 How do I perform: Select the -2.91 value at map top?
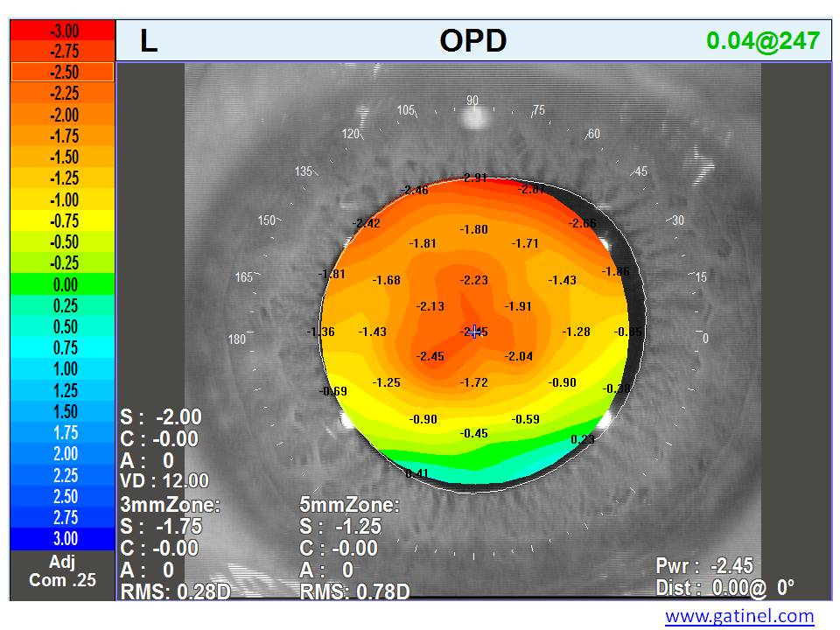[x=474, y=178]
